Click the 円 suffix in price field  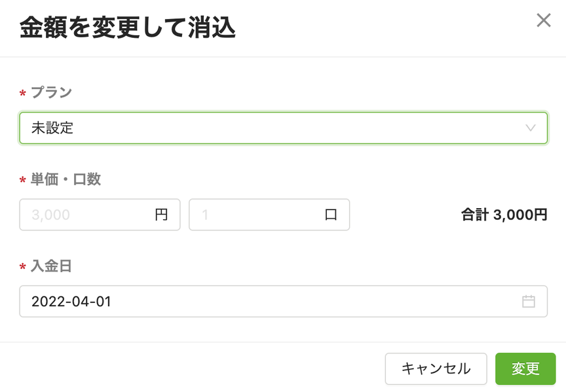click(x=161, y=215)
